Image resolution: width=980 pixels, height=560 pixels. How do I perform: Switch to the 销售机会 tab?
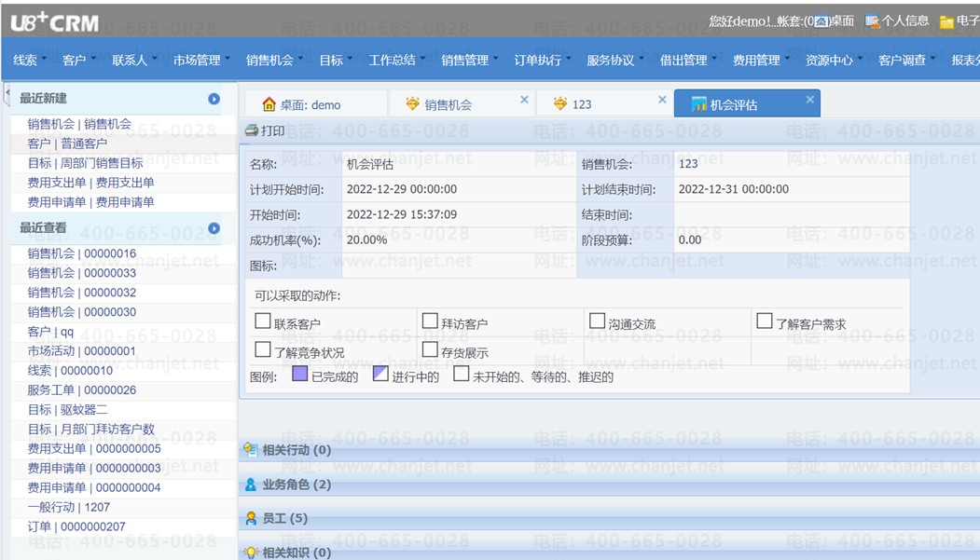(x=449, y=105)
